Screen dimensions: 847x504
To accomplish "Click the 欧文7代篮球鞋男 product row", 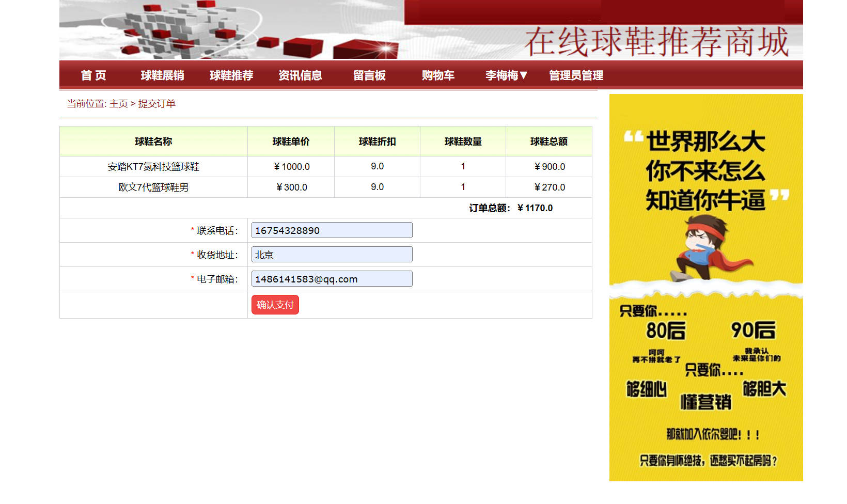I will click(153, 187).
